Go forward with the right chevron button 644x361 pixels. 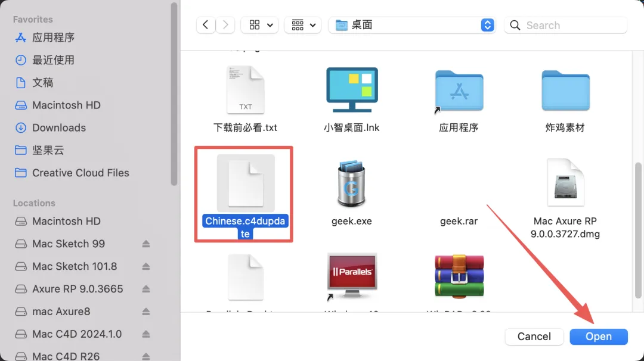tap(225, 25)
